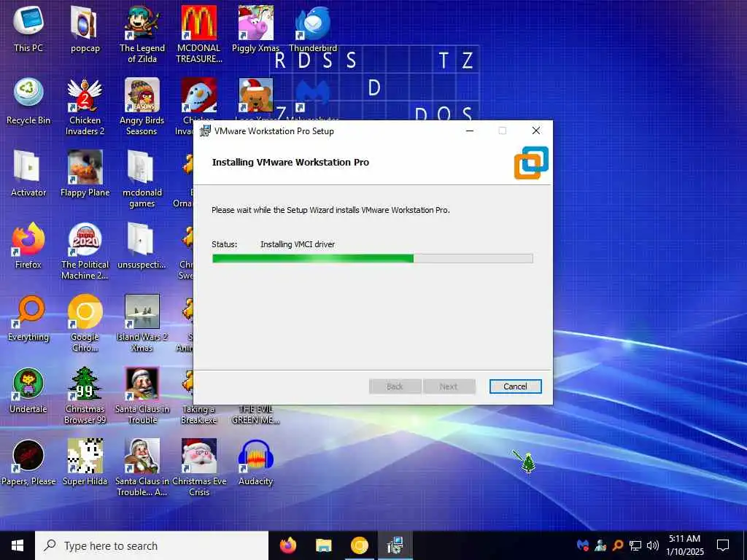The height and width of the screenshot is (560, 747).
Task: Open Firefox from the taskbar
Action: coord(287,545)
